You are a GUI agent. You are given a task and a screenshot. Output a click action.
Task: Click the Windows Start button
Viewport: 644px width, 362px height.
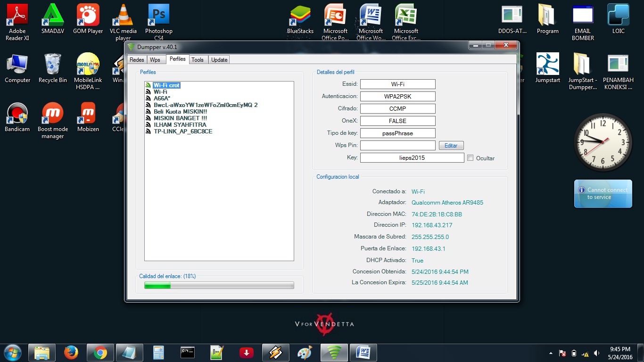pos(12,353)
